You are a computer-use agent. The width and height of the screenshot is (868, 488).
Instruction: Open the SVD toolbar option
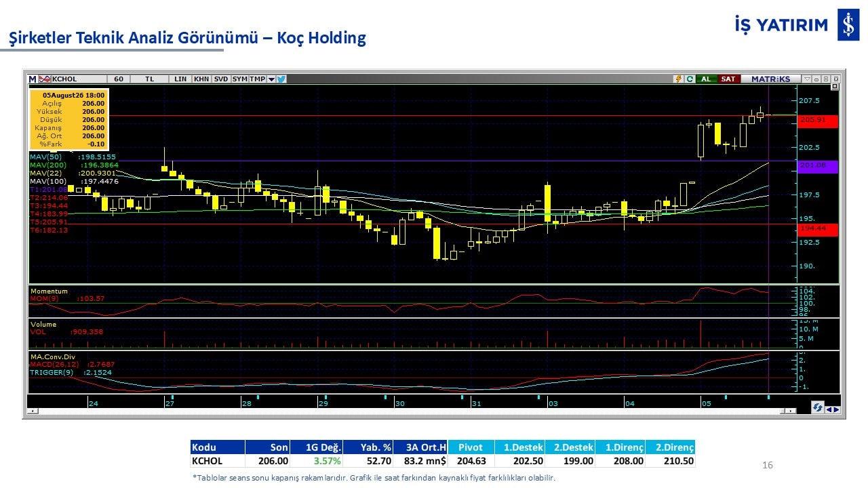(x=221, y=79)
